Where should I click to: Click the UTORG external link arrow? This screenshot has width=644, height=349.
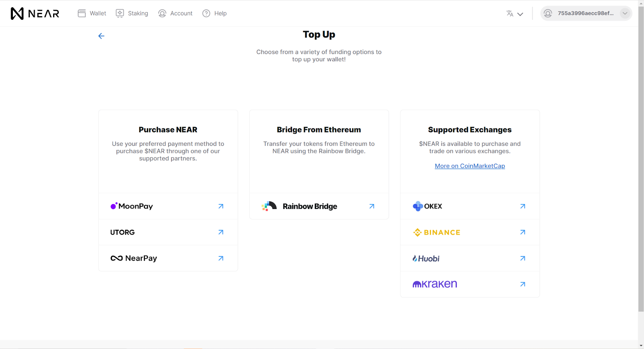click(221, 232)
